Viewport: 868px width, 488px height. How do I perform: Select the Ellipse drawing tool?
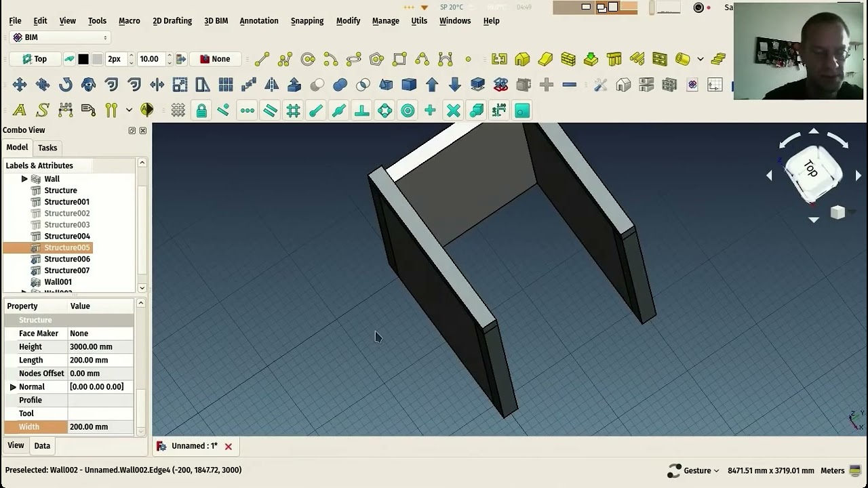354,59
